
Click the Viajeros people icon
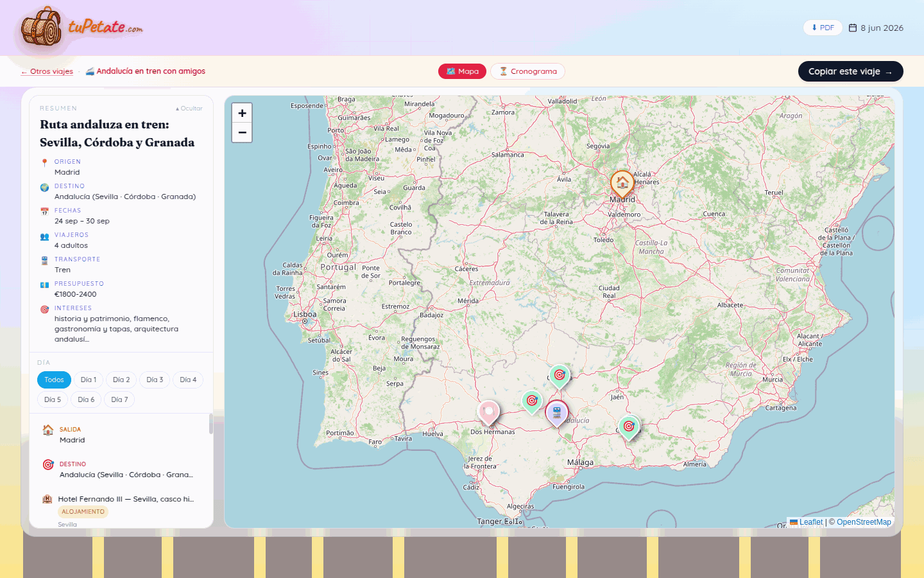pyautogui.click(x=44, y=236)
